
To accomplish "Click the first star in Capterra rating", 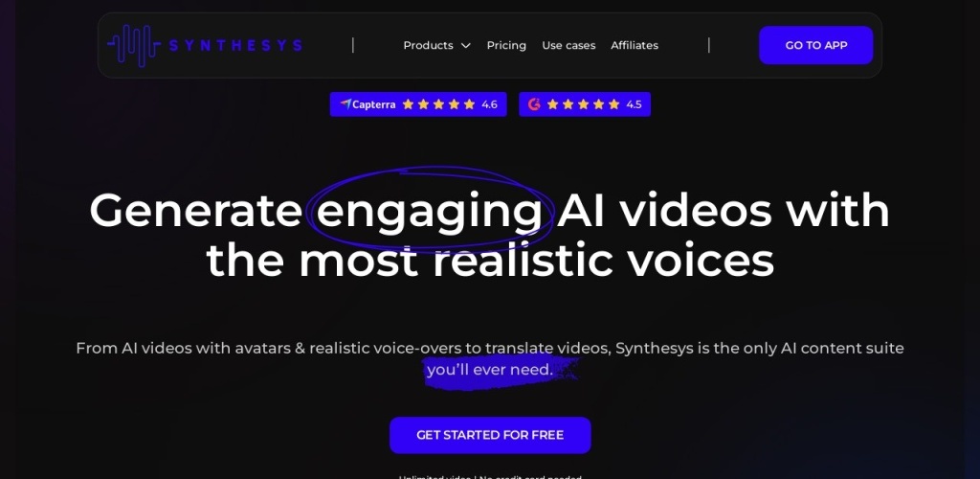I will 408,104.
